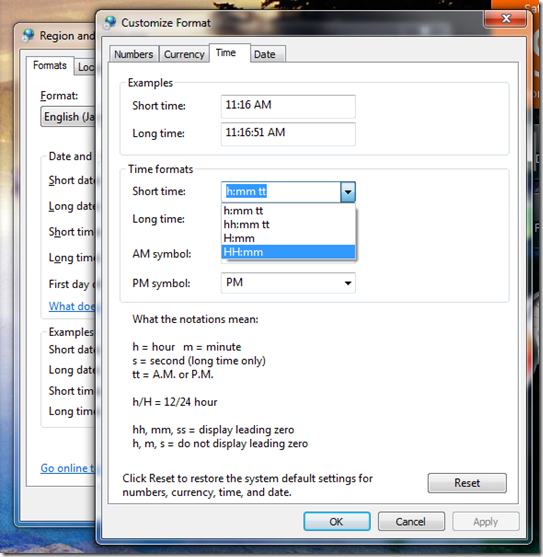Expand the PM symbol dropdown
Screen dimensions: 543x557
[x=348, y=283]
